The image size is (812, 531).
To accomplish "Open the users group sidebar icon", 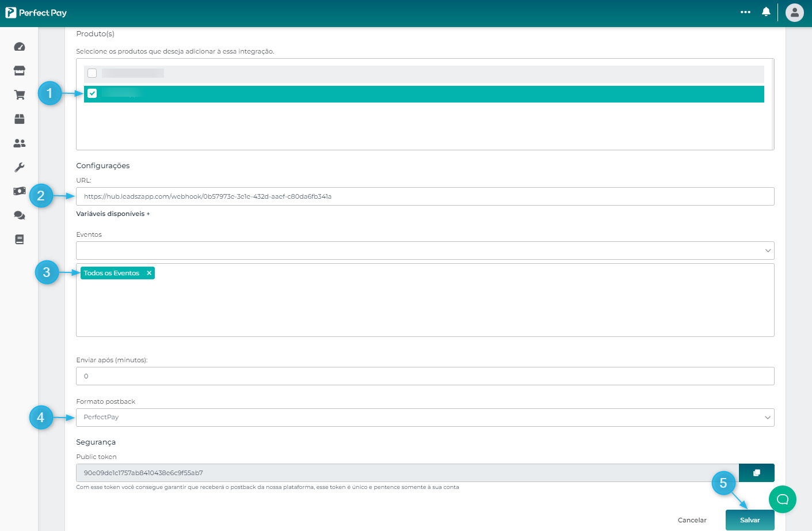I will click(20, 143).
